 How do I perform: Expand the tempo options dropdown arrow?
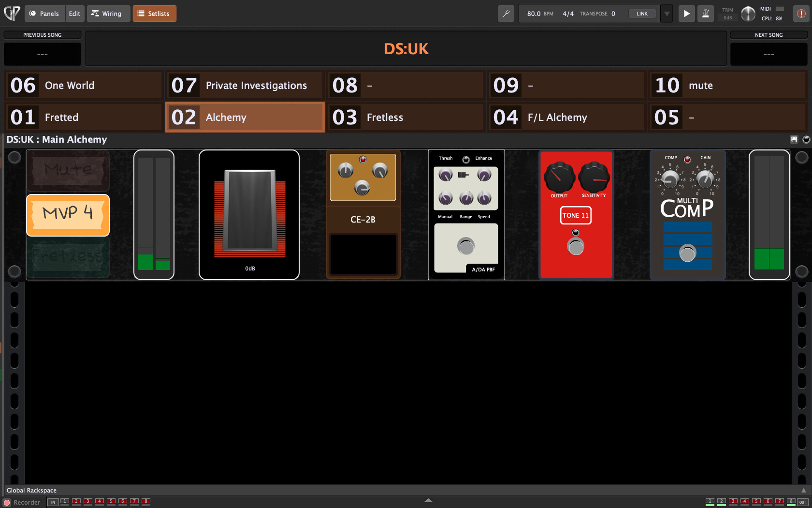[667, 14]
